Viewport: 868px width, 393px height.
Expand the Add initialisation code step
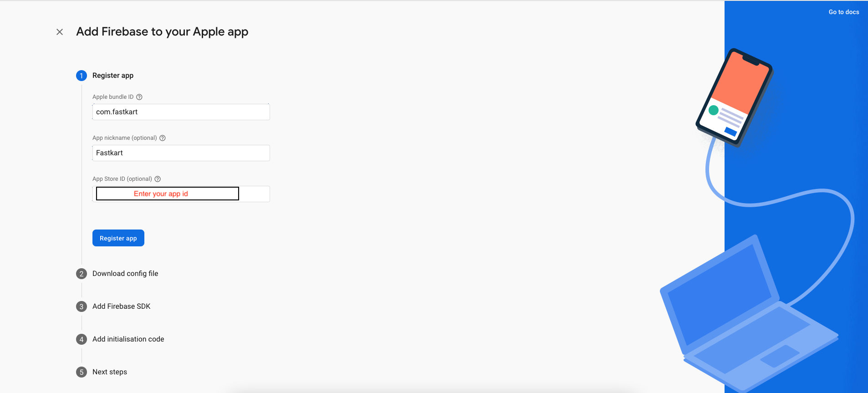128,339
